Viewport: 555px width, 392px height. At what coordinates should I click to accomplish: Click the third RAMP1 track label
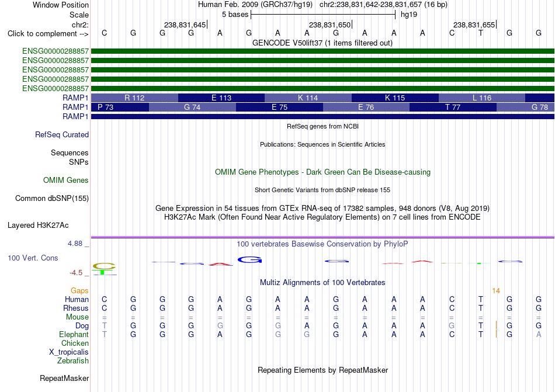pyautogui.click(x=75, y=116)
